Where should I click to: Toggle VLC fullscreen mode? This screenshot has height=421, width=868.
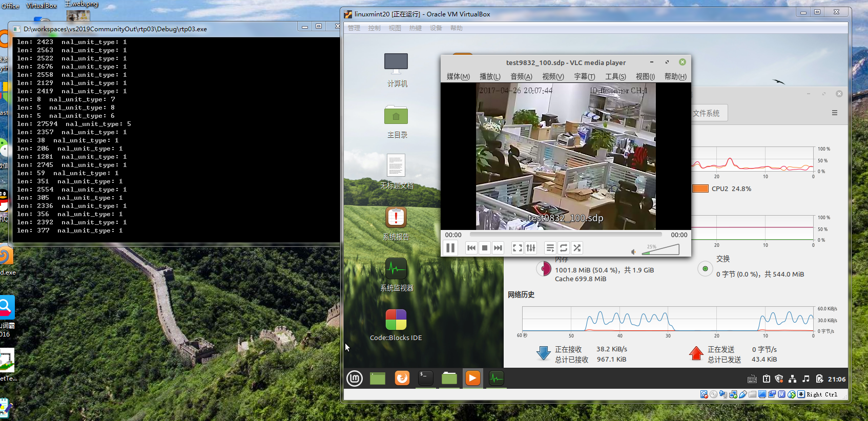click(518, 248)
